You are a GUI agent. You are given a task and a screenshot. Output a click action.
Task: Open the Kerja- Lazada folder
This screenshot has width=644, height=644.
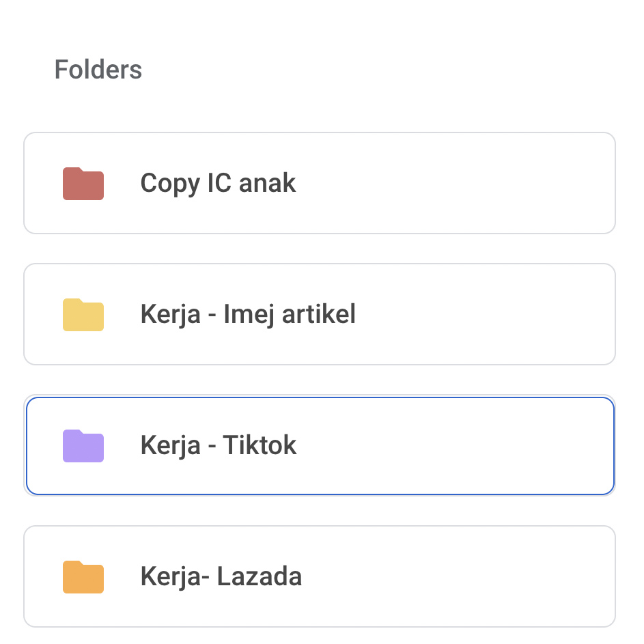point(320,576)
